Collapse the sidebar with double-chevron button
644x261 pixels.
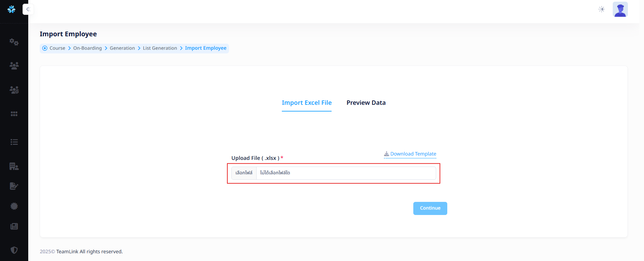[x=28, y=9]
